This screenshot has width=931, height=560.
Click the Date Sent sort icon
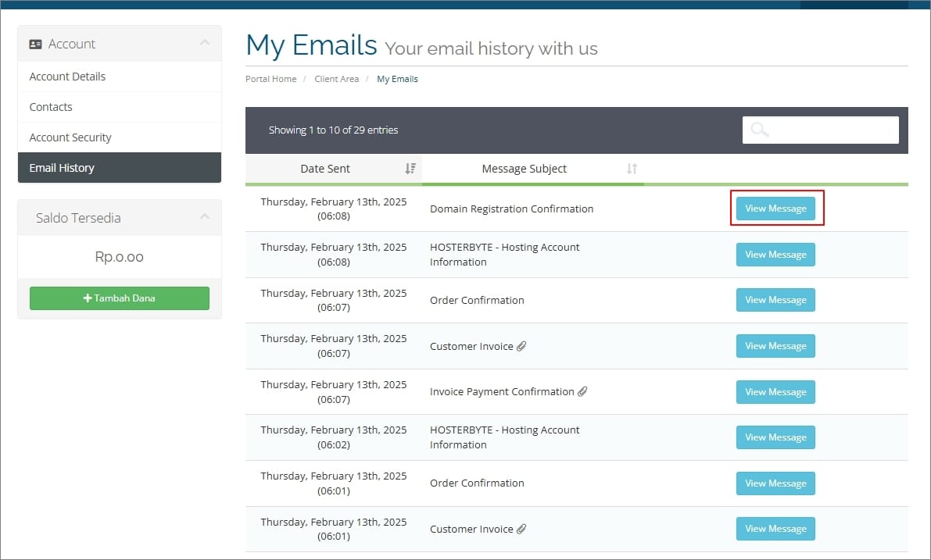coord(410,169)
